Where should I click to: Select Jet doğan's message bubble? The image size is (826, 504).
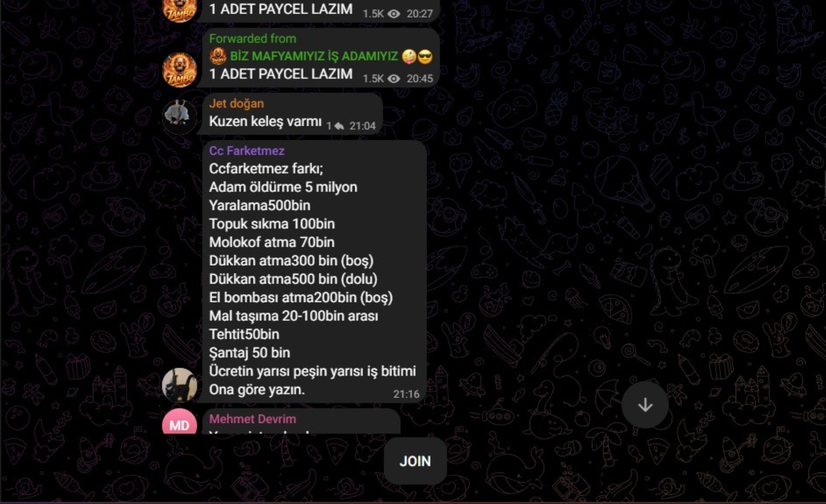tap(293, 115)
